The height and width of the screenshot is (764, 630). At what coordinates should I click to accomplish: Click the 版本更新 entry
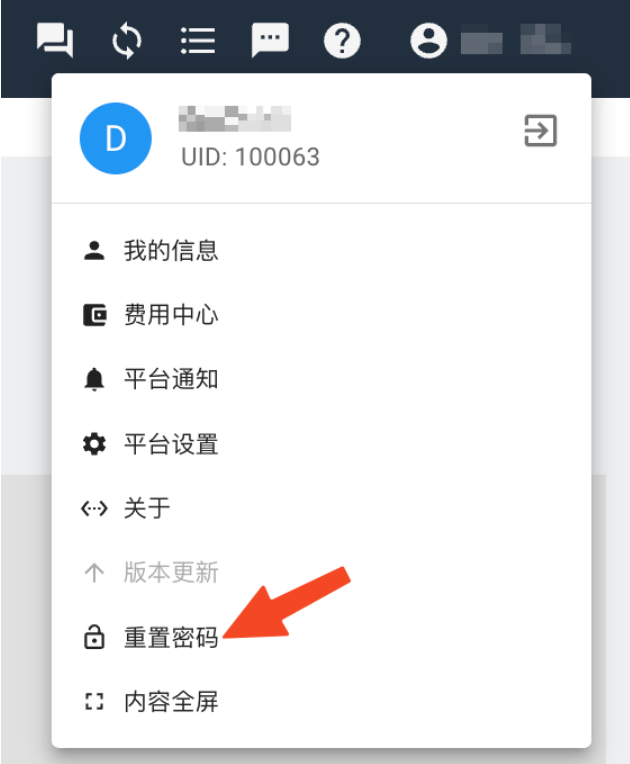click(322, 573)
